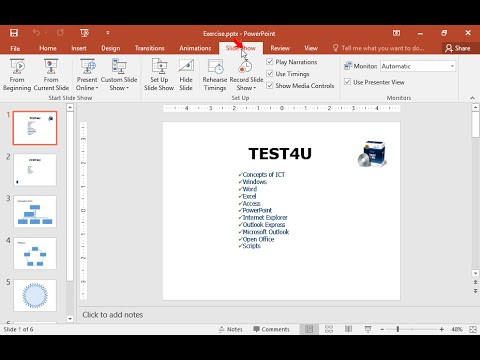Start presentation from beginning via toolbar icon

84,33
